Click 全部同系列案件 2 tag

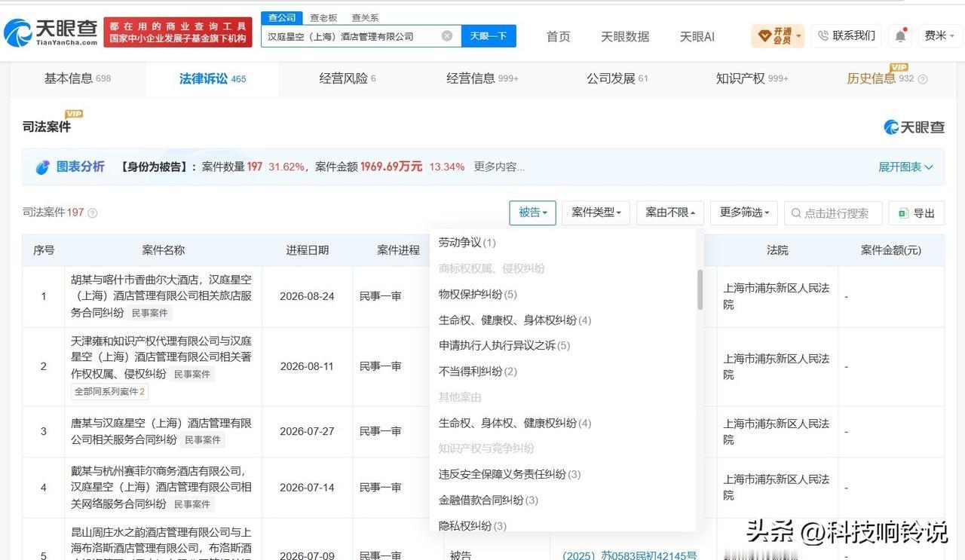point(109,391)
